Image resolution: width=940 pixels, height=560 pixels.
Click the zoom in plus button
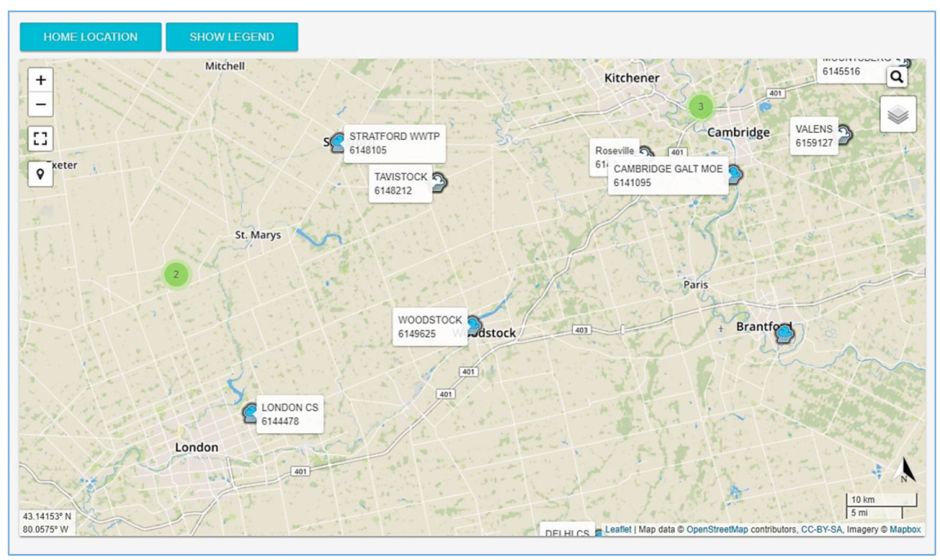click(40, 80)
